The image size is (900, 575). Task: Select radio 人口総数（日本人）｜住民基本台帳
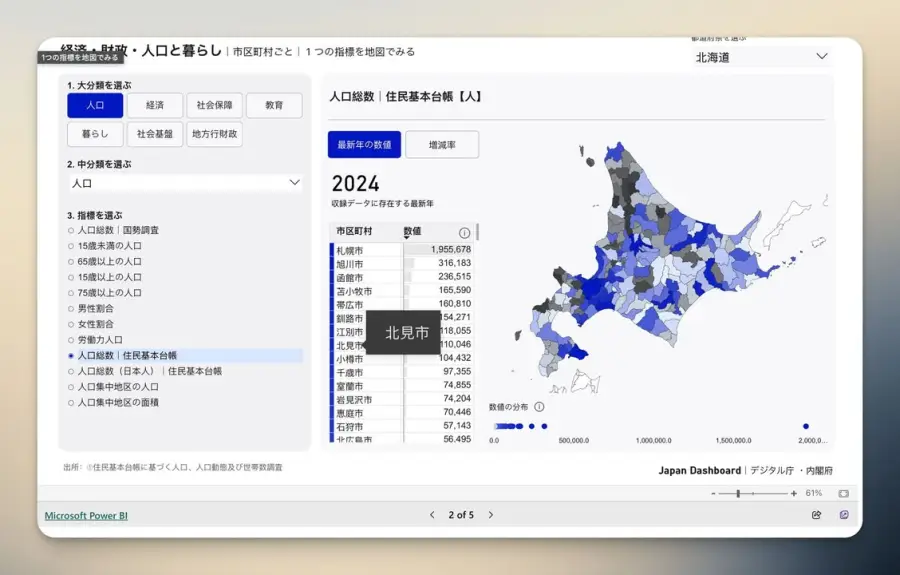click(x=145, y=371)
